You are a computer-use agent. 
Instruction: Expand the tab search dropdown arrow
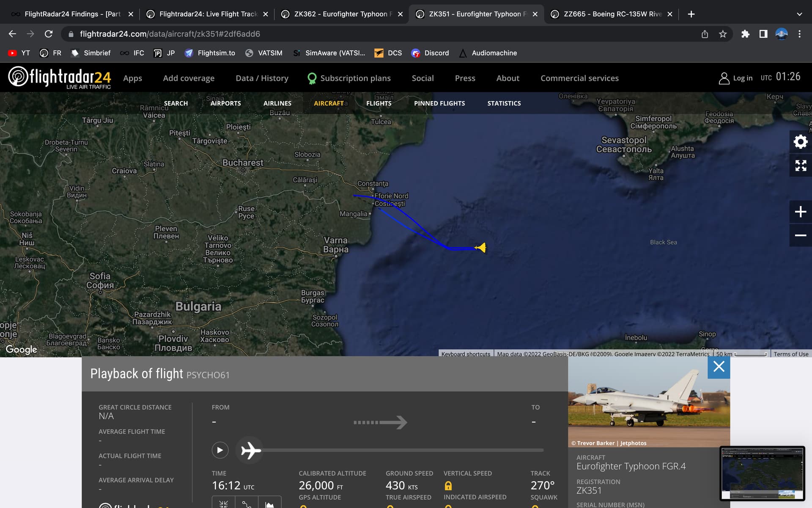click(799, 14)
